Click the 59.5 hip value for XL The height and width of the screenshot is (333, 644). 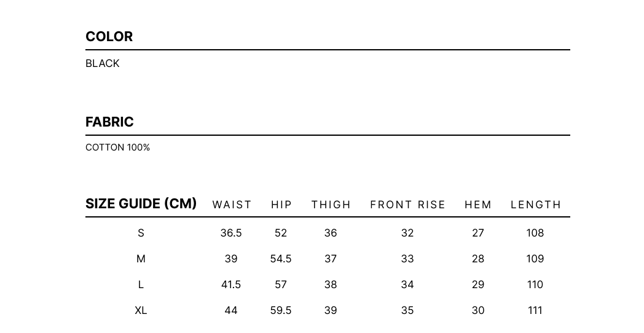coord(281,311)
